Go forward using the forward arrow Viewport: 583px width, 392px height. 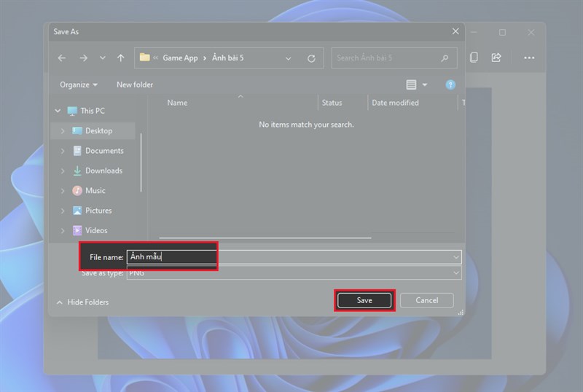click(x=83, y=58)
